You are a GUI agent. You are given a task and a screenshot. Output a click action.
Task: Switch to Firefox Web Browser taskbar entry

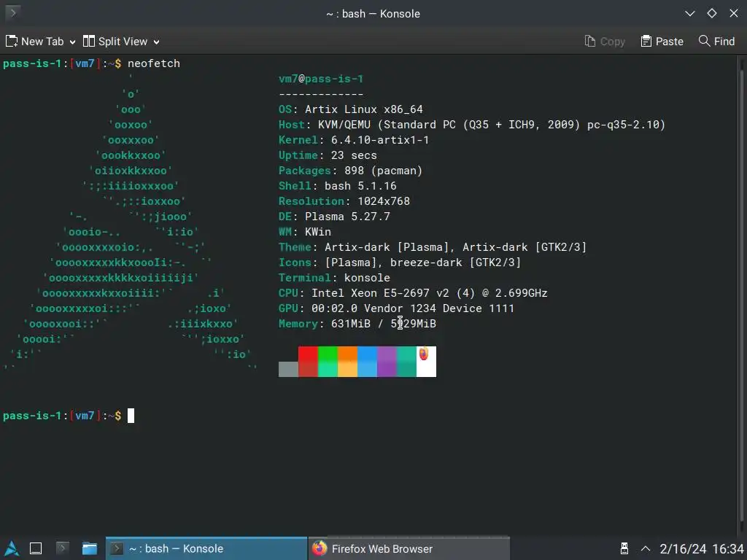click(x=410, y=548)
